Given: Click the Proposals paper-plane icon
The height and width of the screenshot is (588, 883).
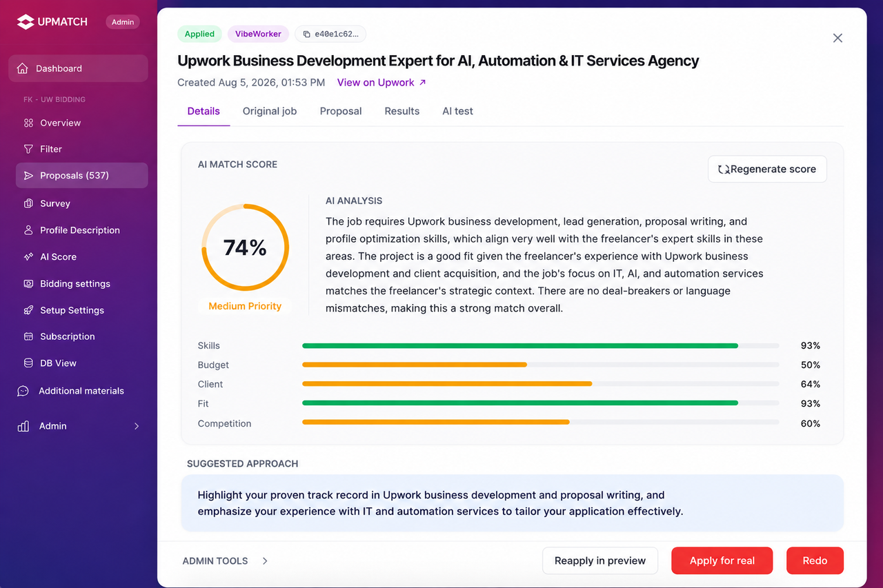Looking at the screenshot, I should coord(28,176).
